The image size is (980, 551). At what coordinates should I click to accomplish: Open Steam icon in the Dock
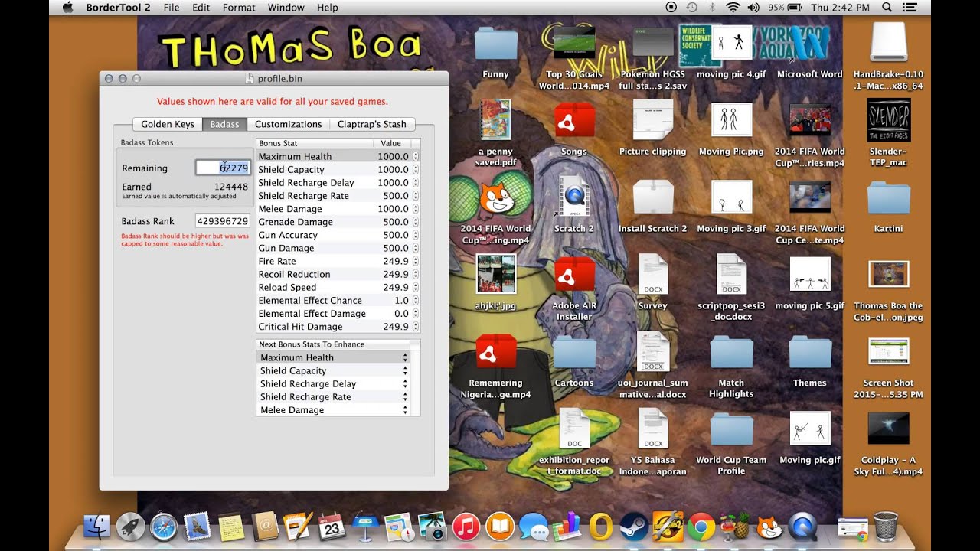pos(634,527)
